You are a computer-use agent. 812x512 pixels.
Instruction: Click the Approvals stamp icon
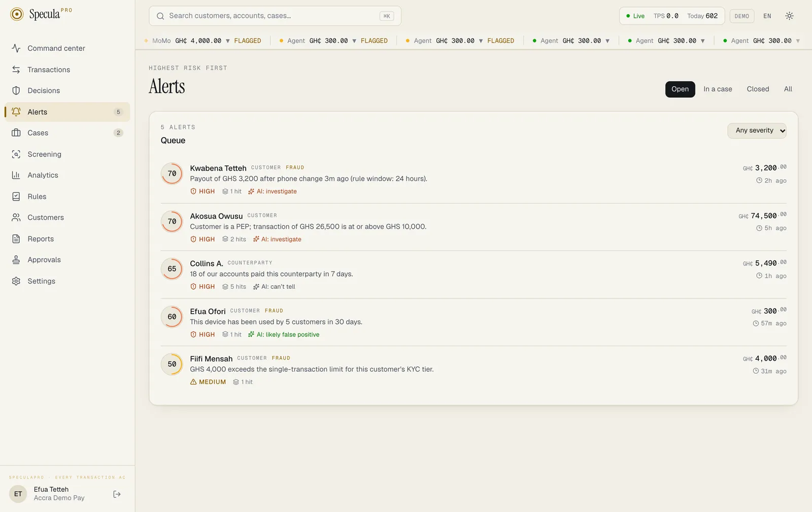click(16, 260)
